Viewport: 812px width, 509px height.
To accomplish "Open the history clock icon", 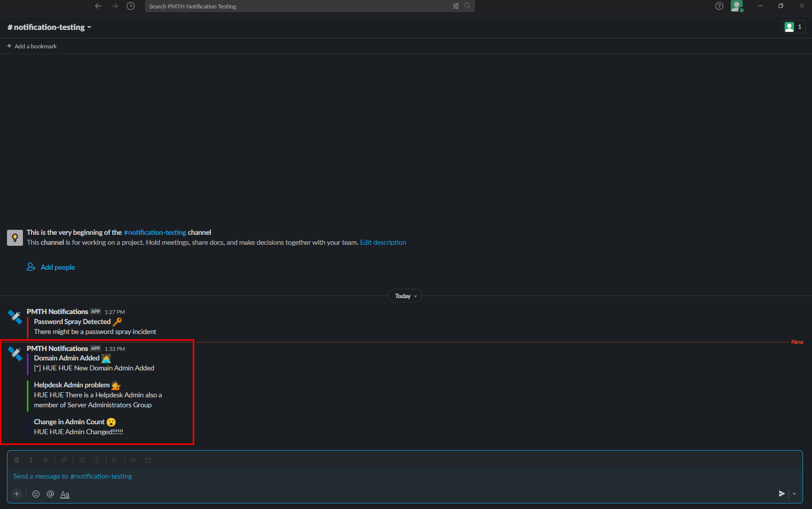I will tap(131, 6).
